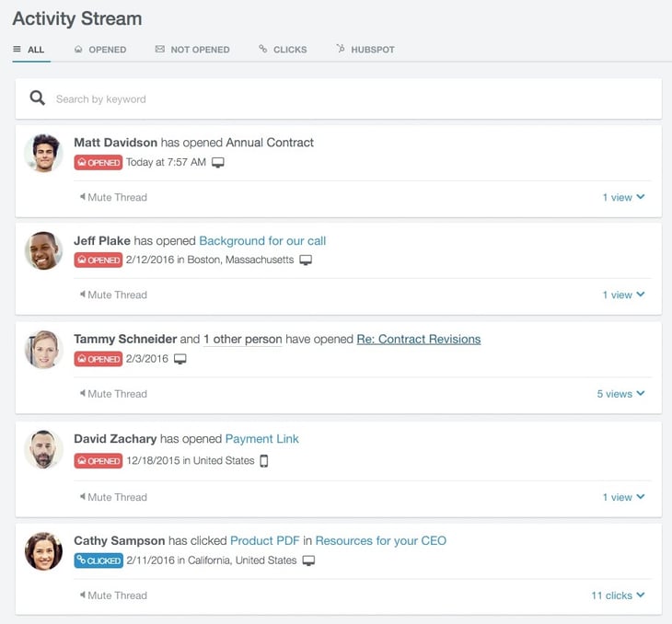
Task: Click the desktop icon on Cathy Sampson's entry
Action: [x=308, y=560]
